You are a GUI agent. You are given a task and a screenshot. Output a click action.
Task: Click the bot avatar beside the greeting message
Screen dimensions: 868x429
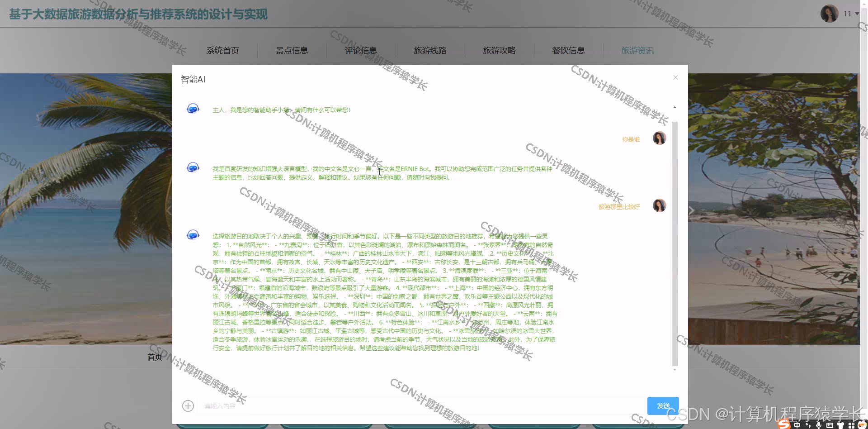coord(193,109)
